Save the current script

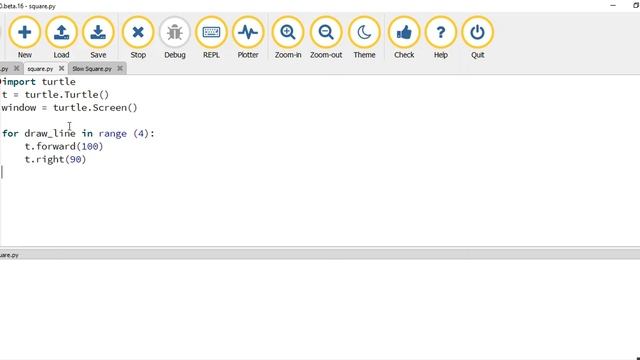[98, 38]
